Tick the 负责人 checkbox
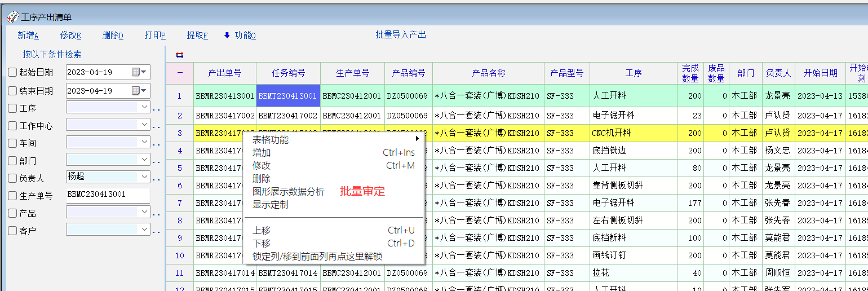This screenshot has width=868, height=291. tap(12, 178)
